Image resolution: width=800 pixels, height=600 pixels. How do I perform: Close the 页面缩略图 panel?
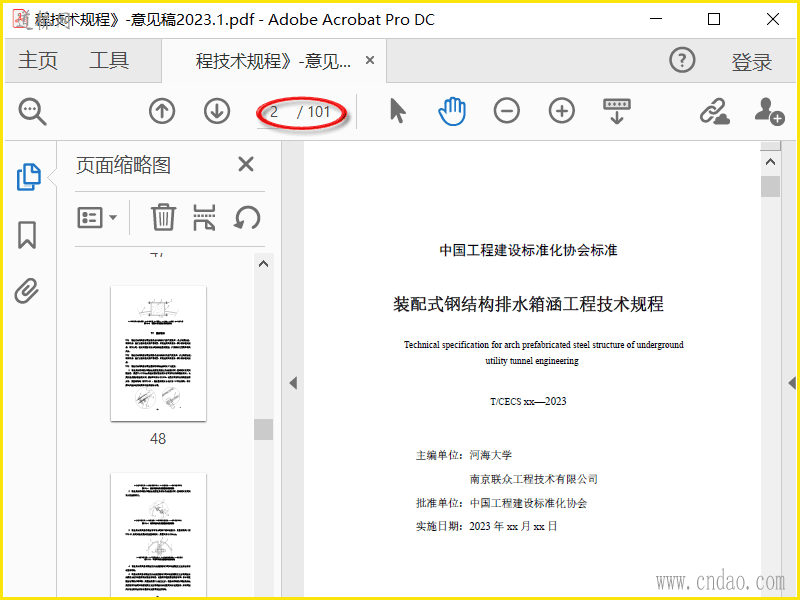tap(246, 164)
